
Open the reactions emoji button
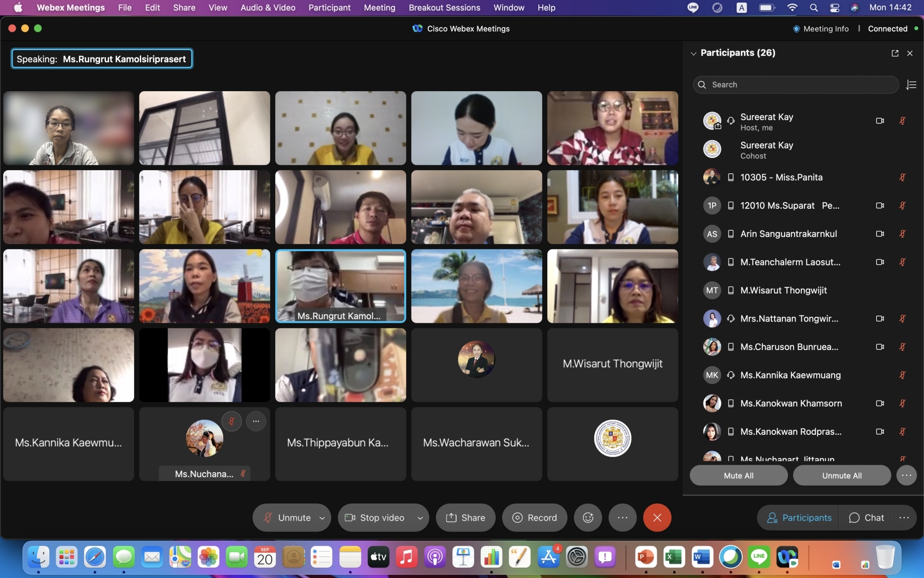[588, 517]
